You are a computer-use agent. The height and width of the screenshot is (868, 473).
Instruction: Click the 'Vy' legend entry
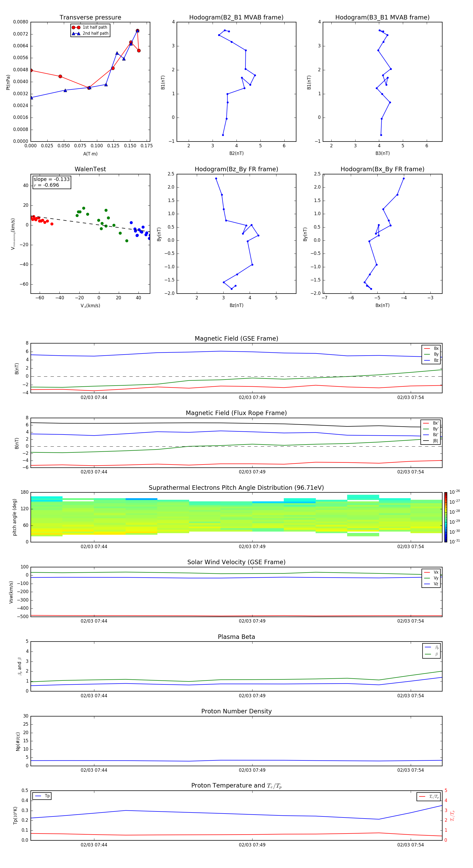click(431, 578)
